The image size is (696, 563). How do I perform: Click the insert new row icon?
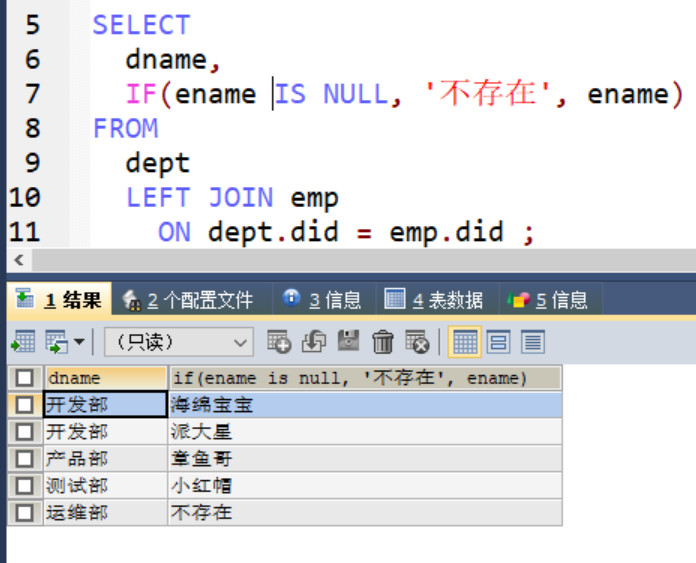point(279,341)
